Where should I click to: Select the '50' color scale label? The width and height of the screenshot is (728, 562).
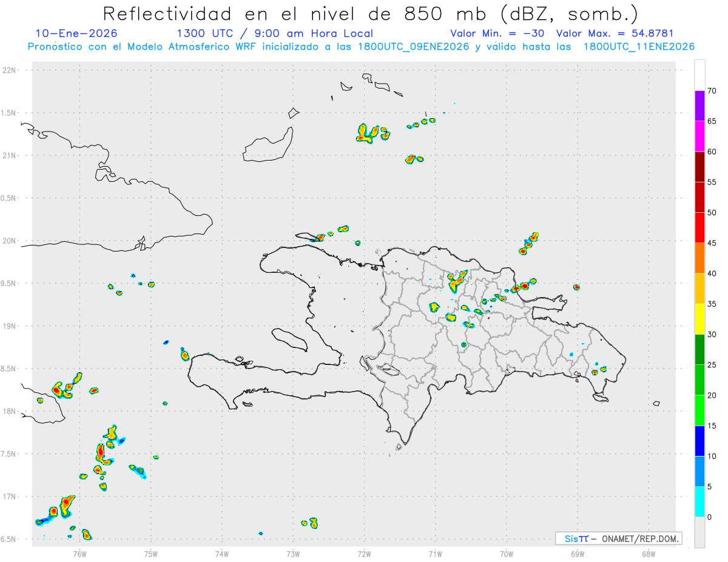click(712, 213)
